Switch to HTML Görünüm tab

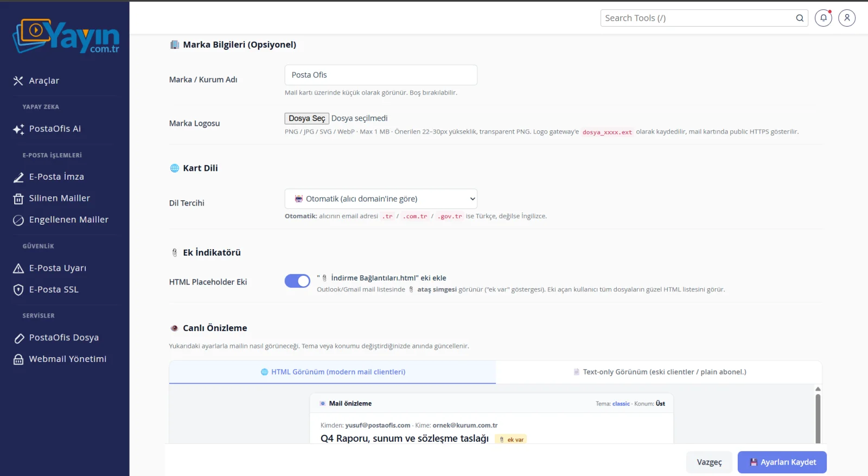tap(333, 372)
